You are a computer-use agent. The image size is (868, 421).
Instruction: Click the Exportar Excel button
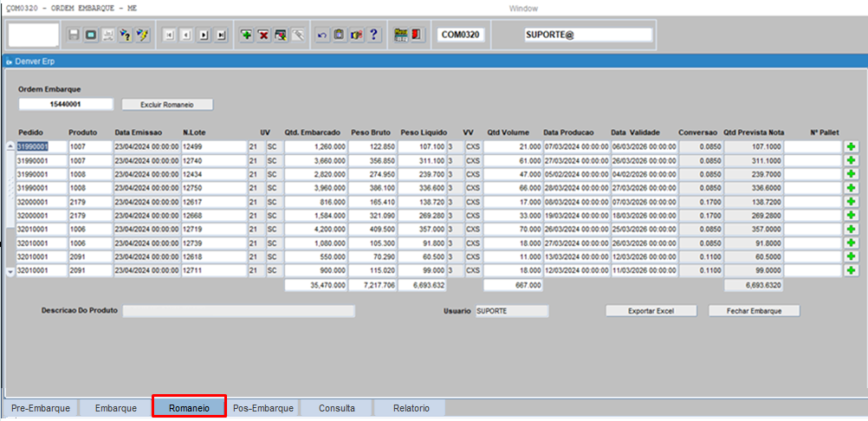[651, 311]
